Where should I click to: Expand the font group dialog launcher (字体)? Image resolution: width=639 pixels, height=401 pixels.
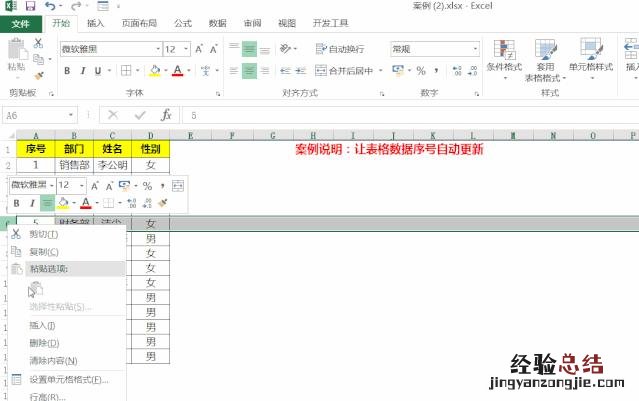tap(218, 94)
